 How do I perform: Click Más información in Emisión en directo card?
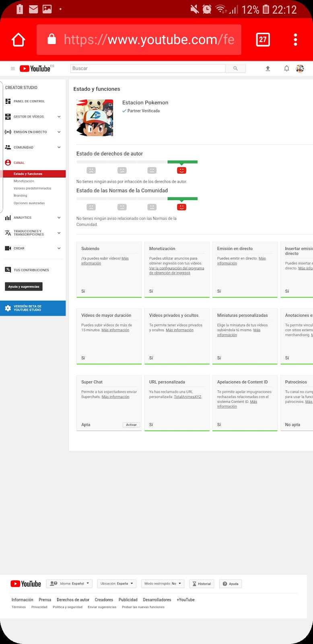tap(241, 261)
